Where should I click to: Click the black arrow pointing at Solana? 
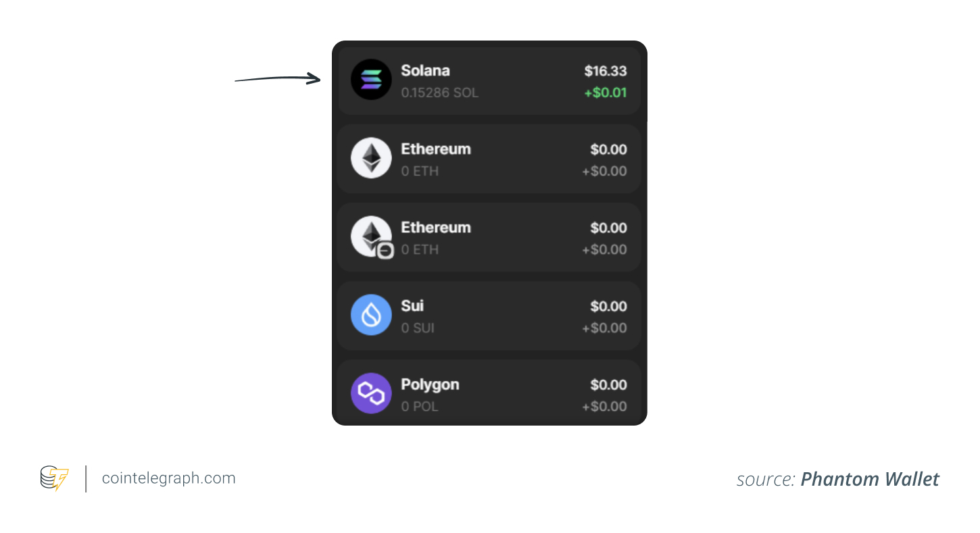click(x=277, y=76)
